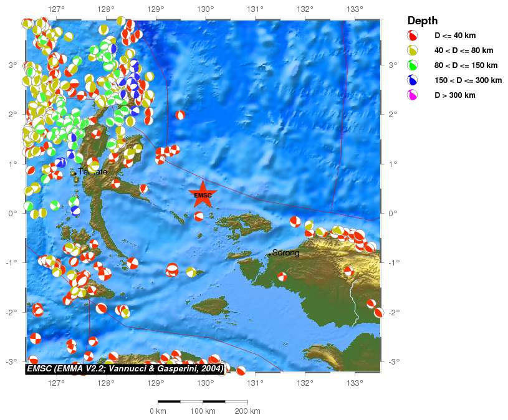Click the 200 km scale bar label
This screenshot has width=508, height=420.
pyautogui.click(x=247, y=411)
